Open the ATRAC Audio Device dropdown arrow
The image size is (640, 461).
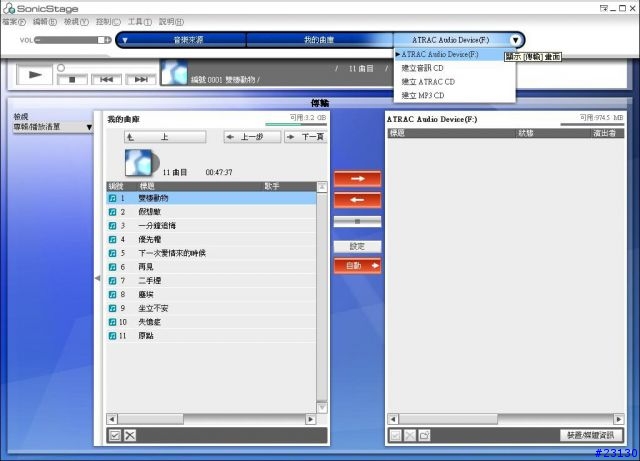tap(516, 40)
